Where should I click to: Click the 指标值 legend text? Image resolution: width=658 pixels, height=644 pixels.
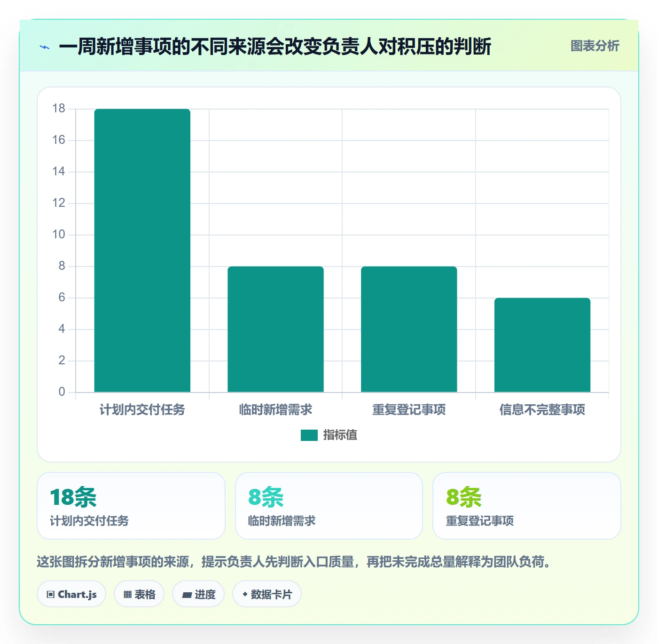coord(340,435)
